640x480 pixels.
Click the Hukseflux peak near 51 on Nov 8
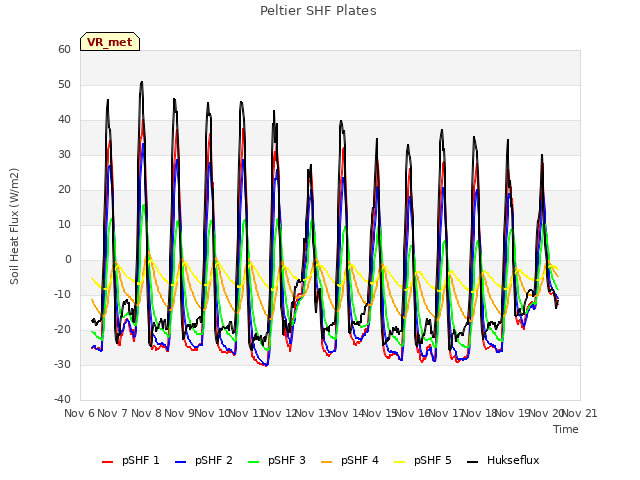point(142,82)
